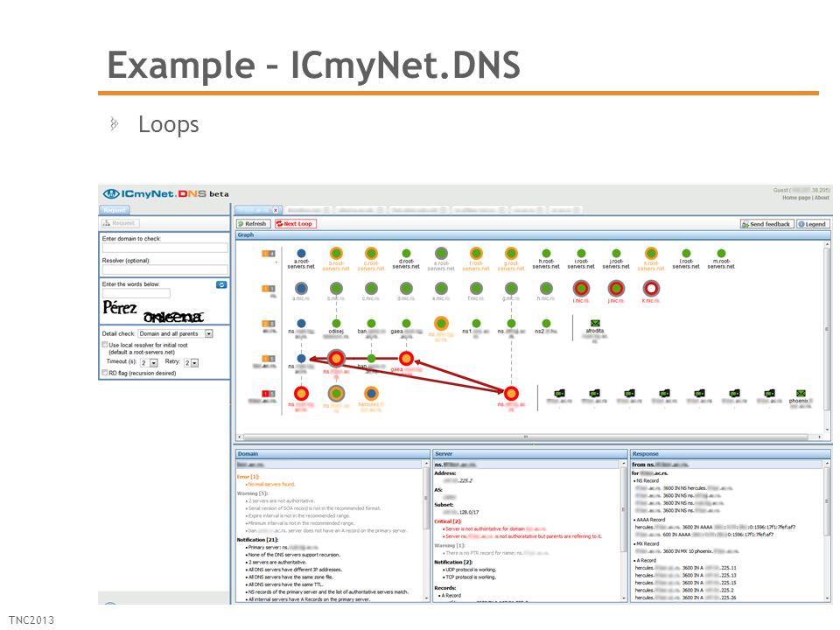Image resolution: width=840 pixels, height=630 pixels.
Task: Enable Use local resolver for initial root
Action: point(105,345)
